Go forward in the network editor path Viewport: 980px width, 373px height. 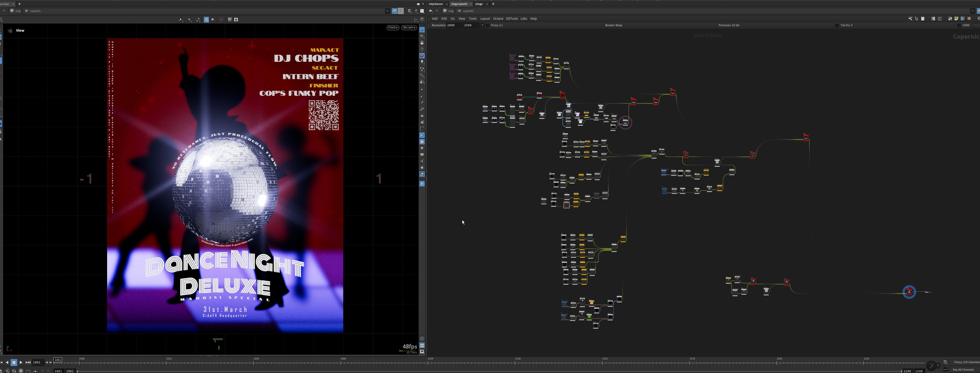[437, 11]
